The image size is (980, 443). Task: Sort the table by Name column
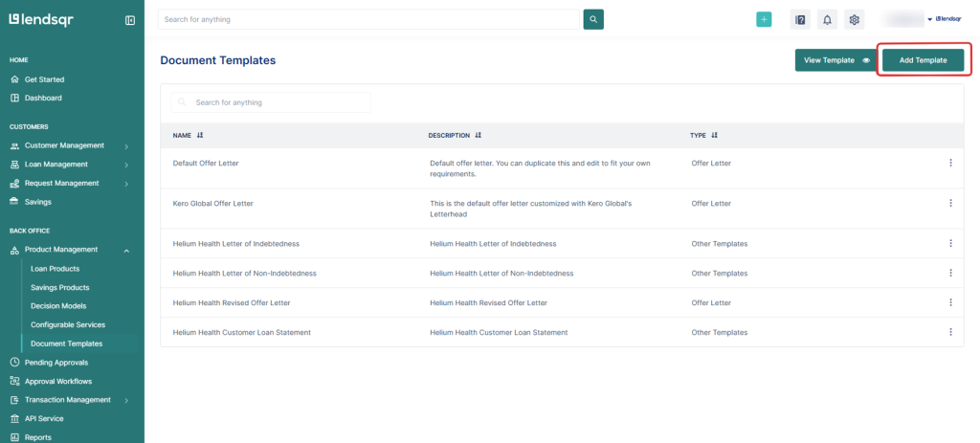point(200,136)
